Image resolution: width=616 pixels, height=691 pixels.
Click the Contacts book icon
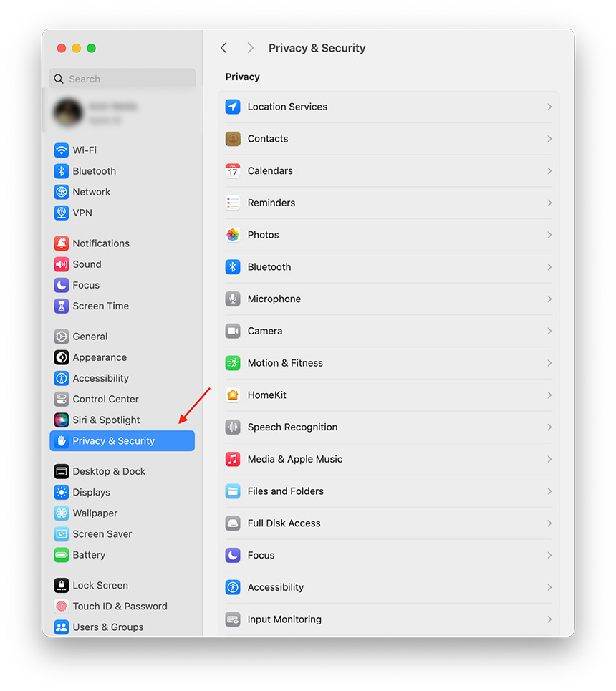click(233, 139)
